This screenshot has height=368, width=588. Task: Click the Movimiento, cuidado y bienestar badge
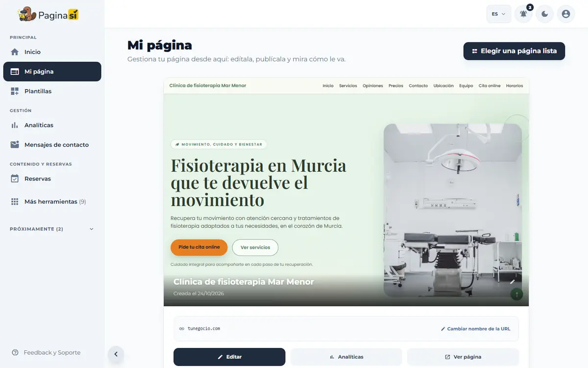coord(219,144)
